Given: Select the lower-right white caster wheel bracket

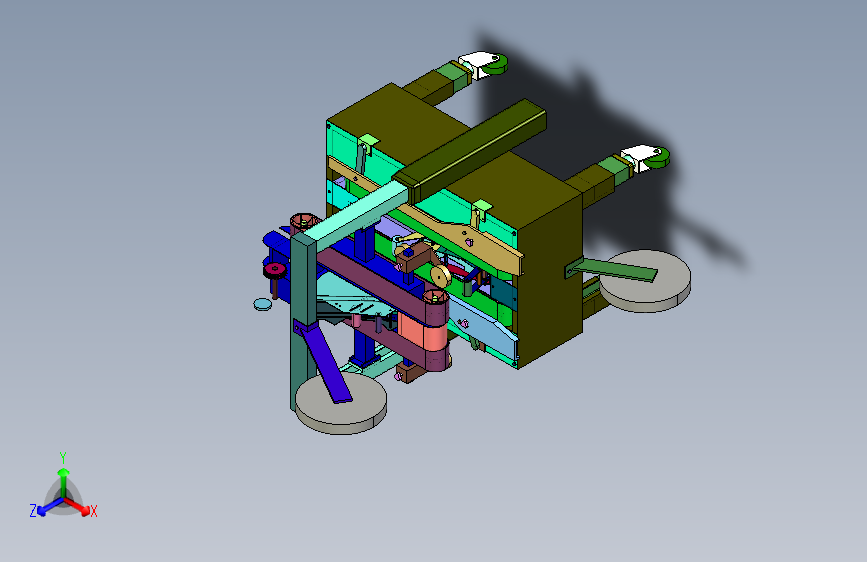Looking at the screenshot, I should [x=640, y=158].
